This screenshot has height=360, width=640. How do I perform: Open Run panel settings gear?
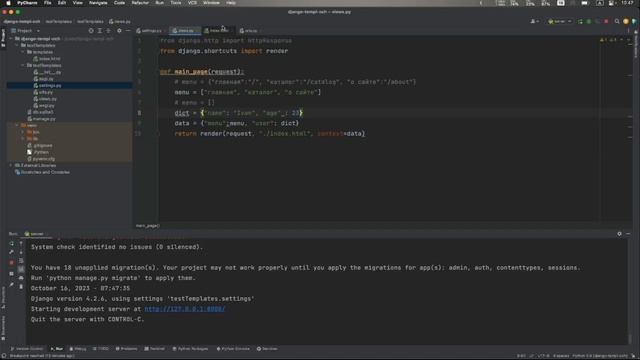coord(619,234)
